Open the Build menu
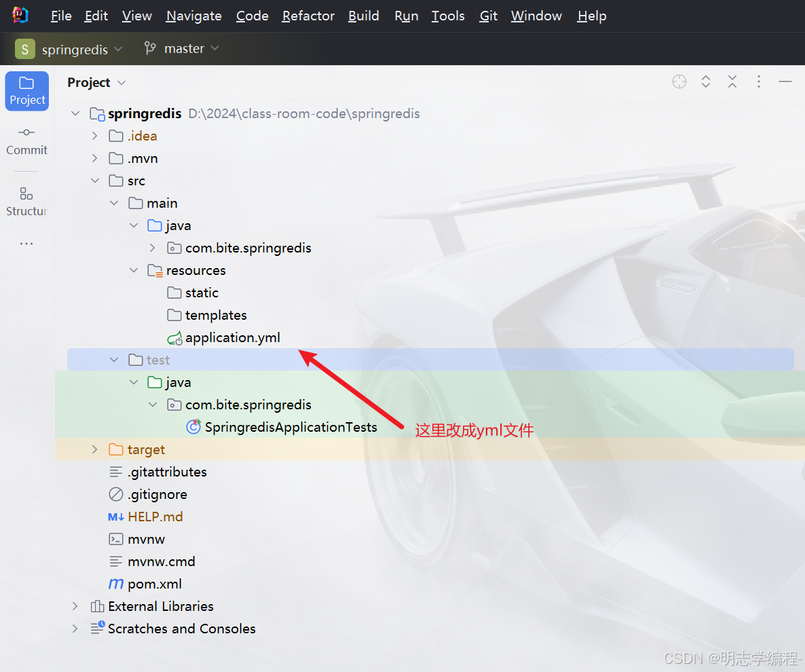This screenshot has height=672, width=805. (x=363, y=16)
